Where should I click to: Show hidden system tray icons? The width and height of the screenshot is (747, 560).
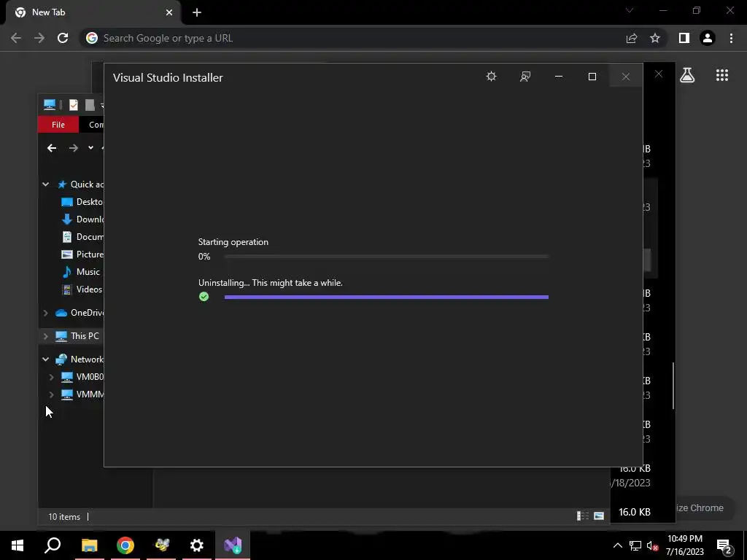pos(617,545)
